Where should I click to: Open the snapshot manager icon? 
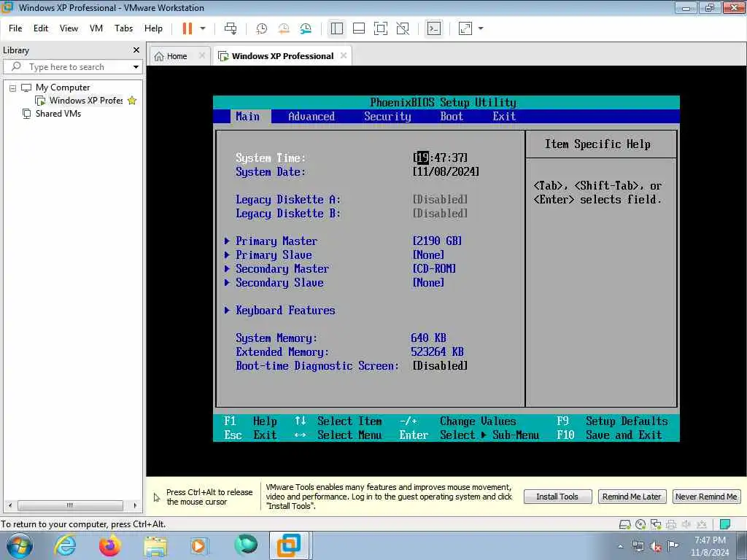306,28
